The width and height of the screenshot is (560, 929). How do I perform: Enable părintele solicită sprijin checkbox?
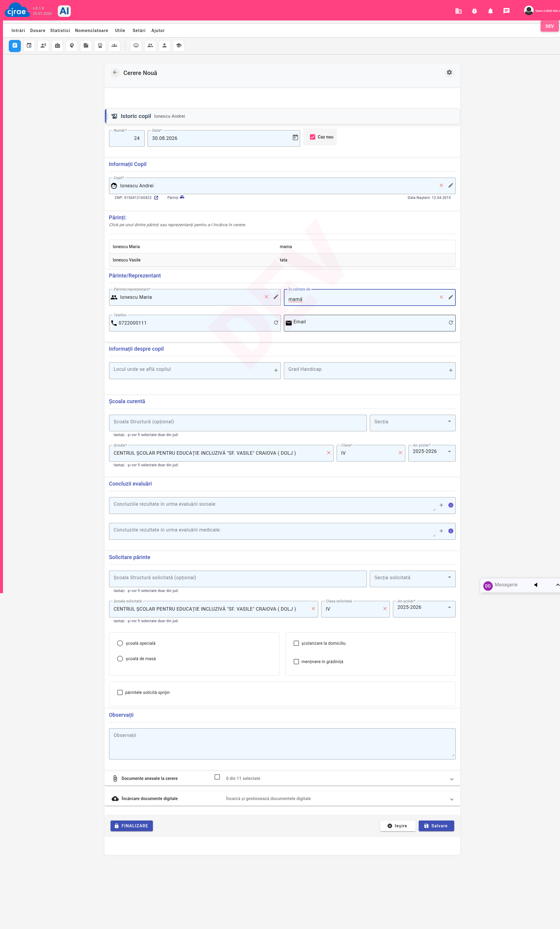120,693
